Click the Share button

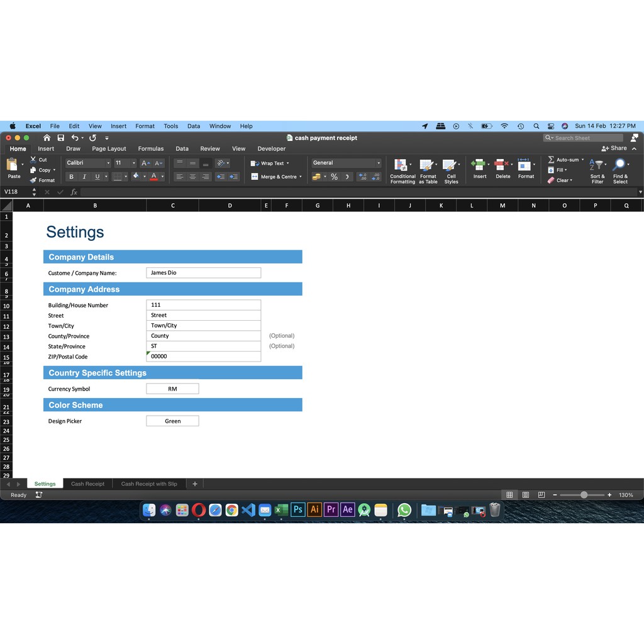tap(614, 148)
